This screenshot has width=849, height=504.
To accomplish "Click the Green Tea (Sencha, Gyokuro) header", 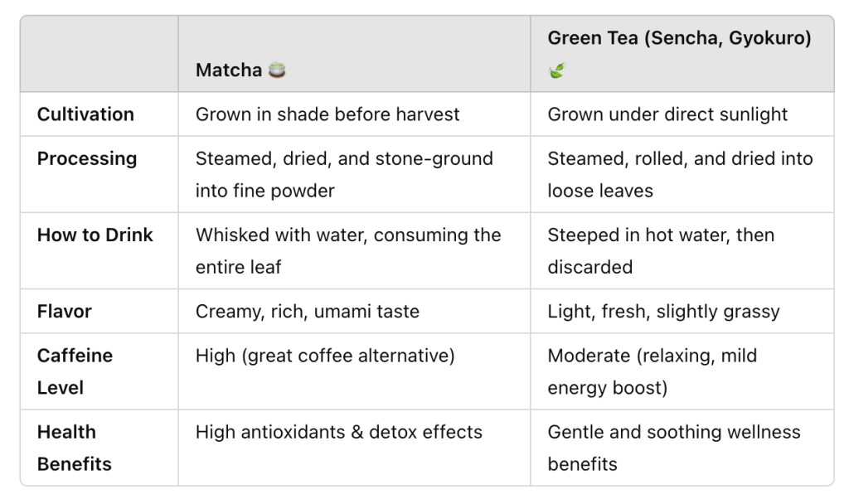I will 678,38.
